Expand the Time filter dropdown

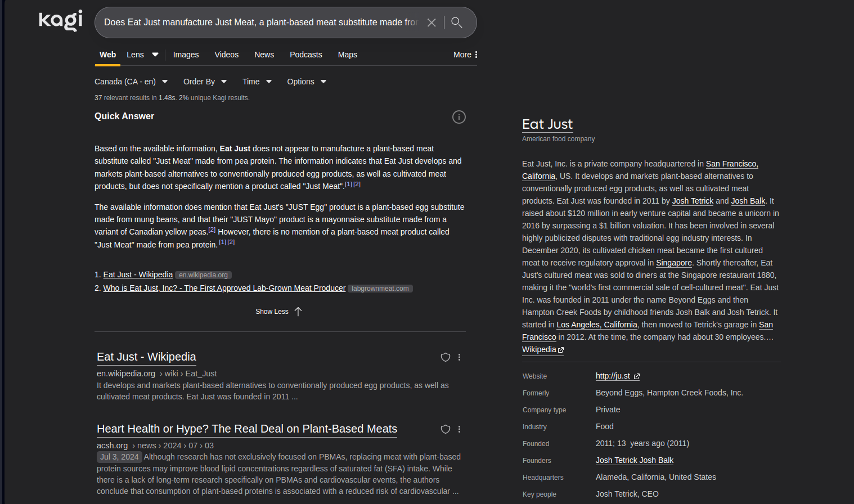[257, 82]
